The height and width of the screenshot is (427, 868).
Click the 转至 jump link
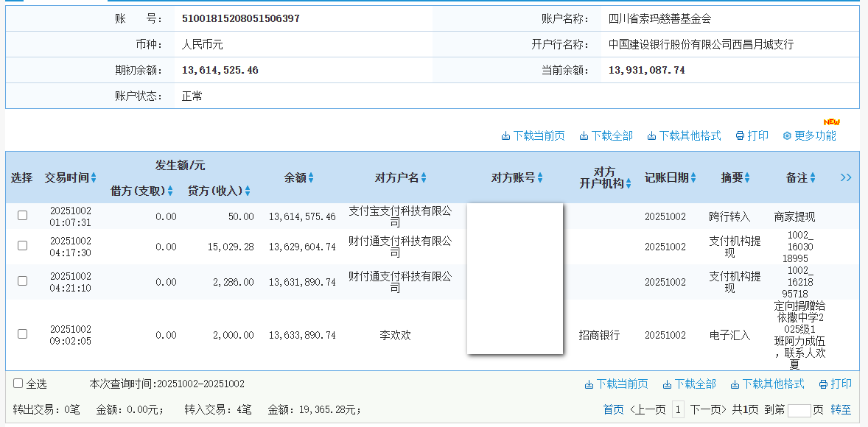(x=841, y=410)
